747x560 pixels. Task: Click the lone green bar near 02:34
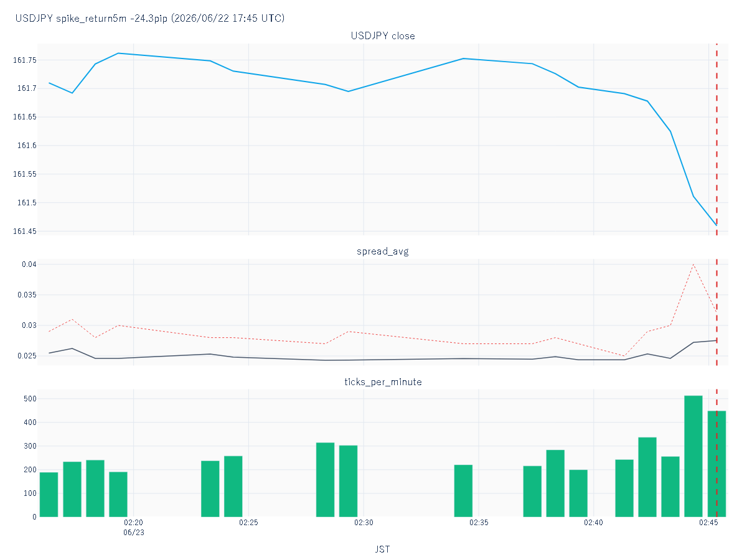coord(463,490)
